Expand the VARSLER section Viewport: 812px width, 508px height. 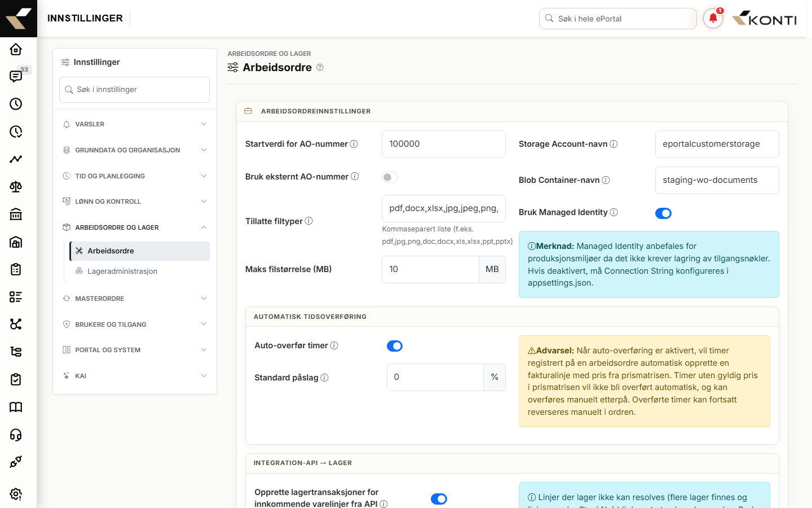135,124
